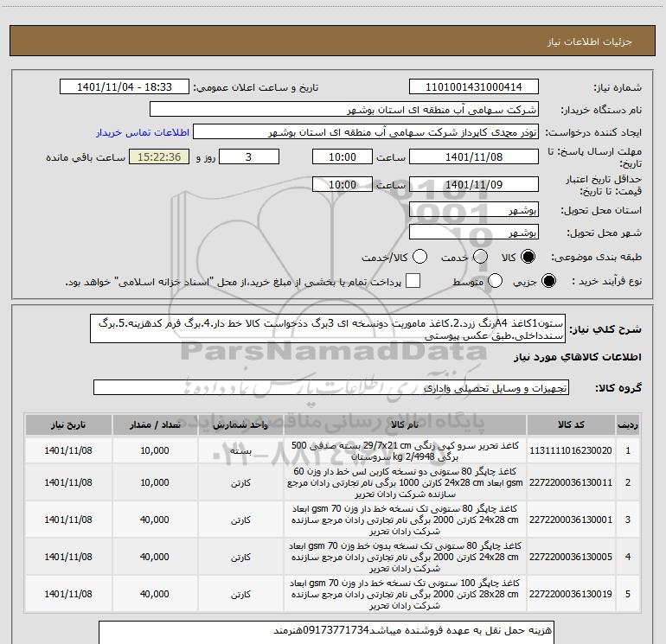Click the buyer organization name field
Screen dimensions: 666x644
[x=344, y=110]
